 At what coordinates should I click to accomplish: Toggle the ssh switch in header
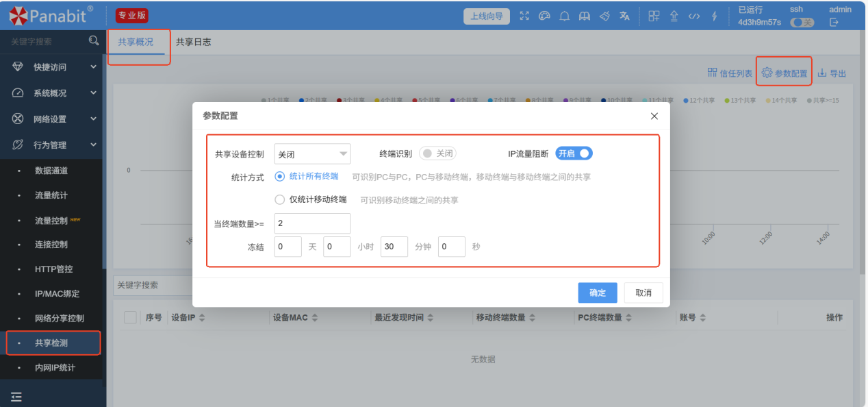pos(802,23)
